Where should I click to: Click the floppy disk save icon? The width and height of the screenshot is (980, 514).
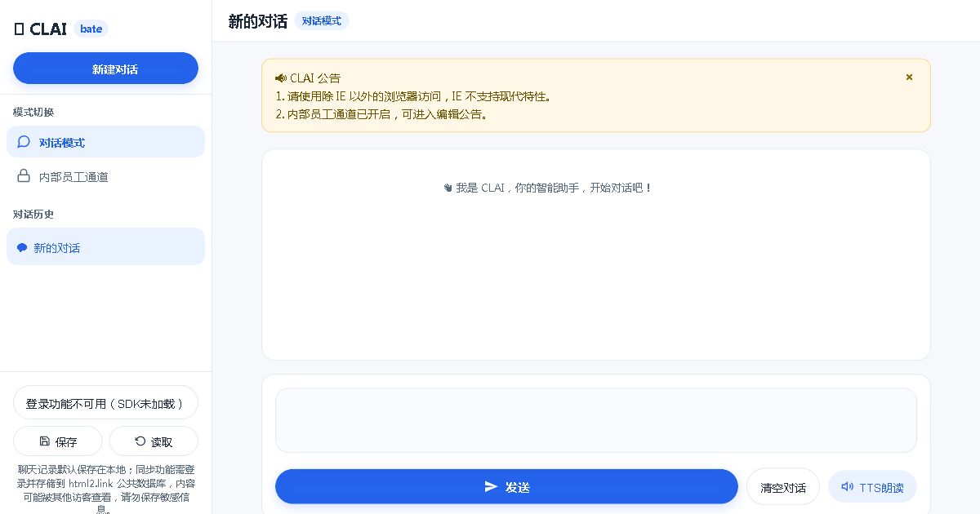pyautogui.click(x=45, y=441)
